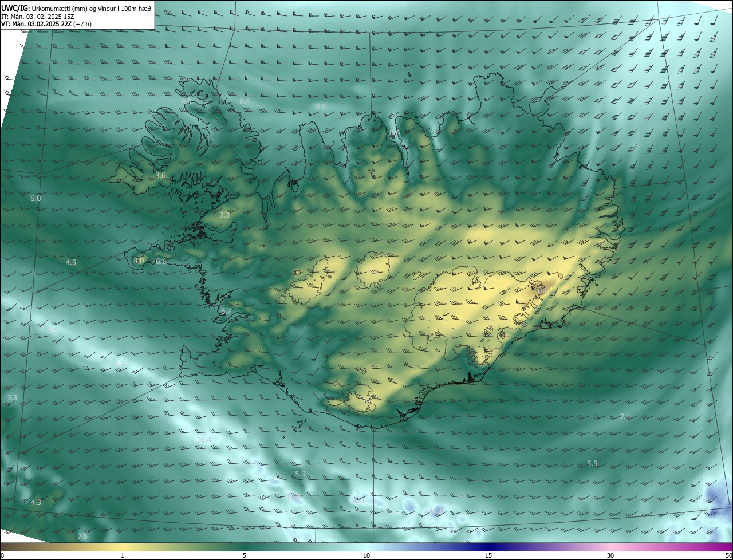Click the '15' tick label on the color scale
The width and height of the screenshot is (733, 560).
click(488, 555)
